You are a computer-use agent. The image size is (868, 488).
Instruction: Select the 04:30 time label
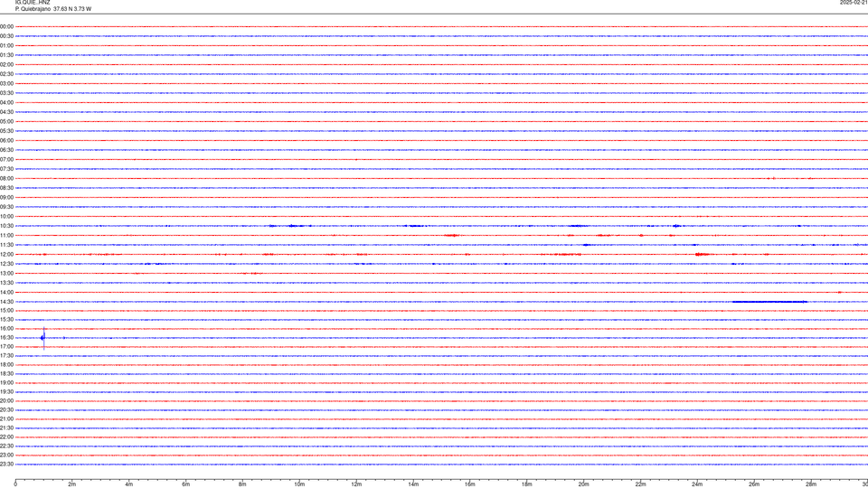click(x=6, y=112)
